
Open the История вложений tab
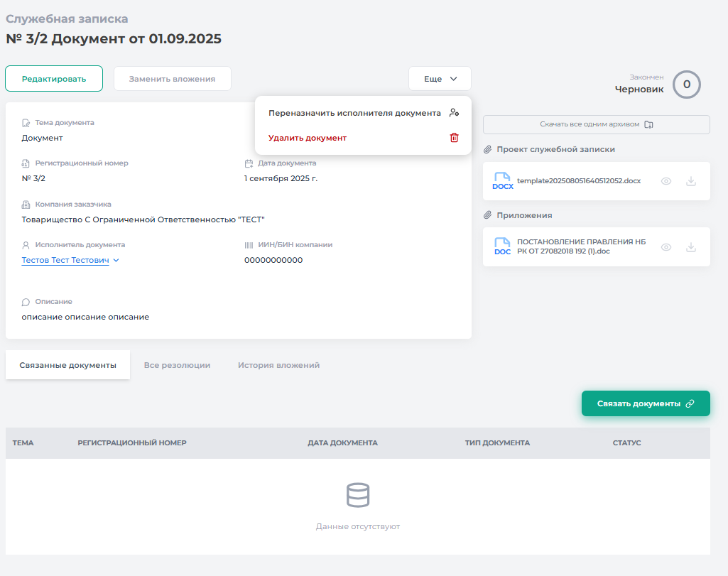(x=278, y=365)
